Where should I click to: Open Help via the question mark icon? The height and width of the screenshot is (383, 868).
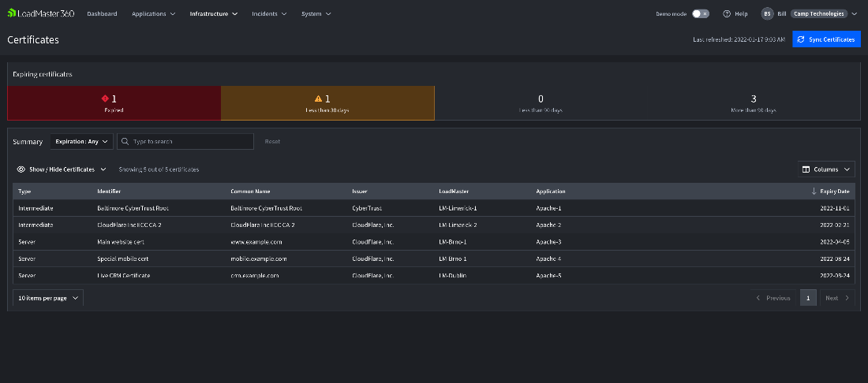tap(727, 13)
